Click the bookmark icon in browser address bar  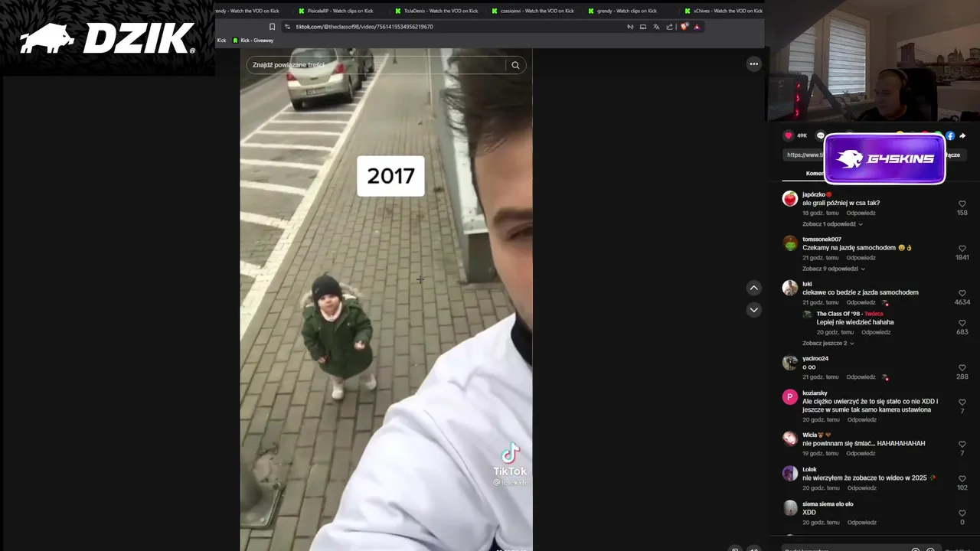tap(272, 27)
